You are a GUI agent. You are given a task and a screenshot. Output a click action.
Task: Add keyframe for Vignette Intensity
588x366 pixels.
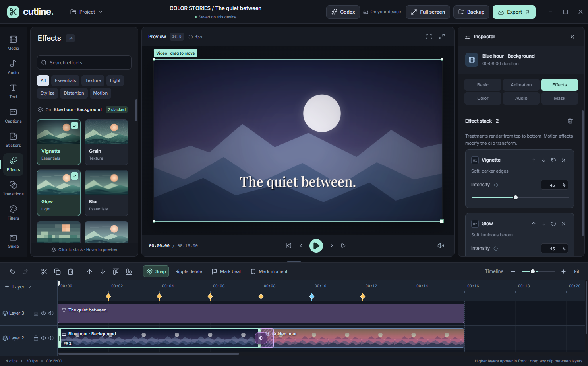pyautogui.click(x=496, y=185)
